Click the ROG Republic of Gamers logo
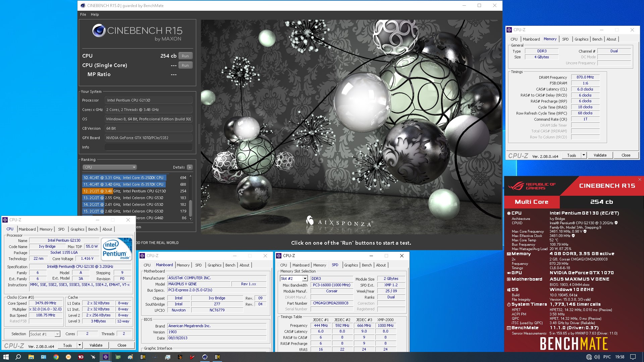This screenshot has width=644, height=362. [x=532, y=186]
